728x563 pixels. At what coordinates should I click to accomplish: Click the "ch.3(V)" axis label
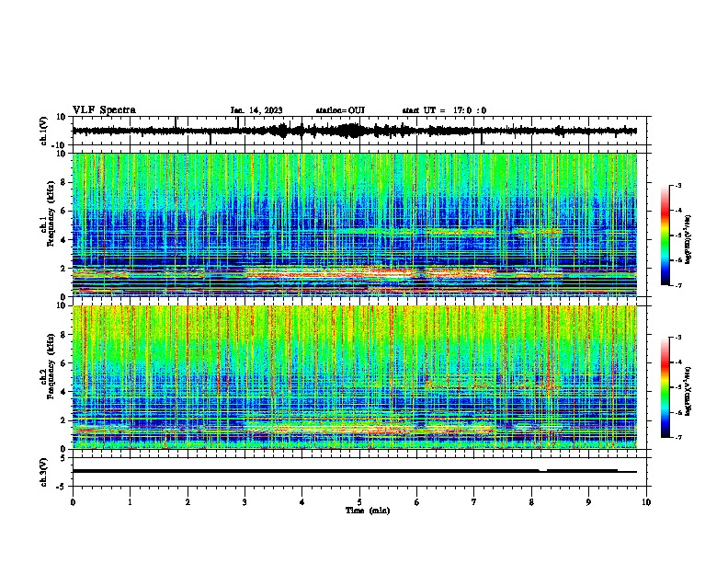click(44, 472)
